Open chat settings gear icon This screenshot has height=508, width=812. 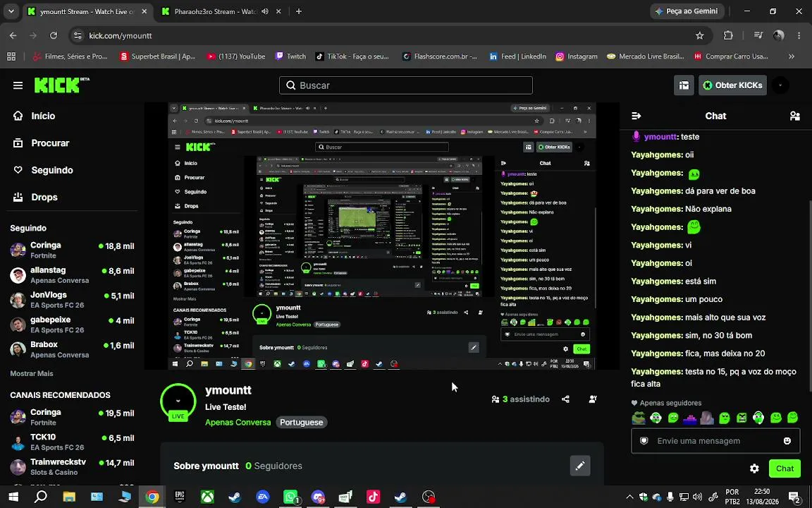[754, 468]
